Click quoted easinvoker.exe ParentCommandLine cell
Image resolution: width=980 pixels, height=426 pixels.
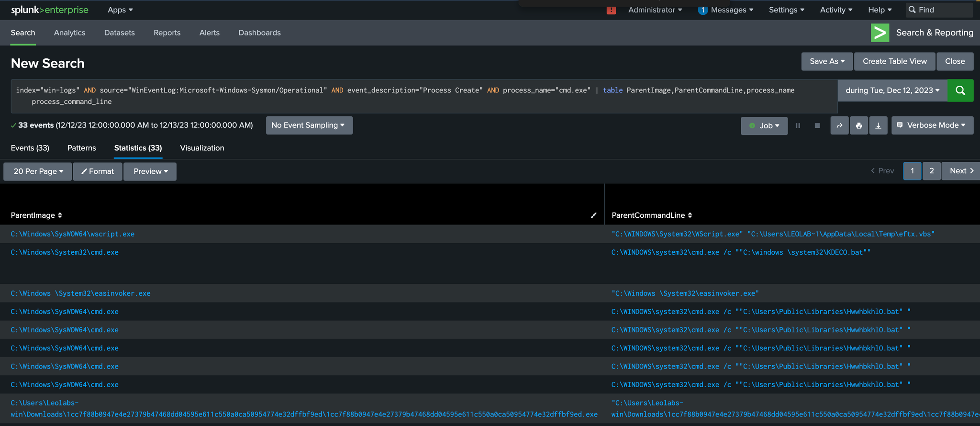[x=685, y=293]
